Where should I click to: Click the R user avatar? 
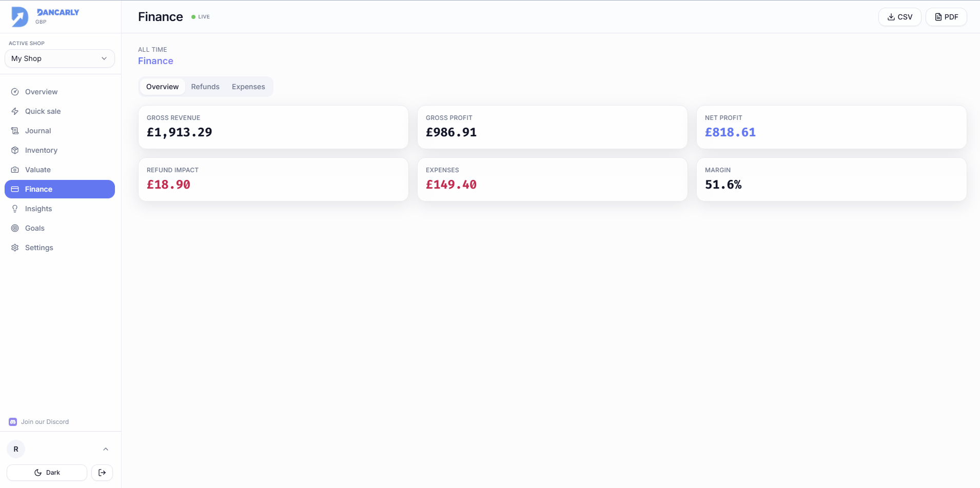click(16, 449)
